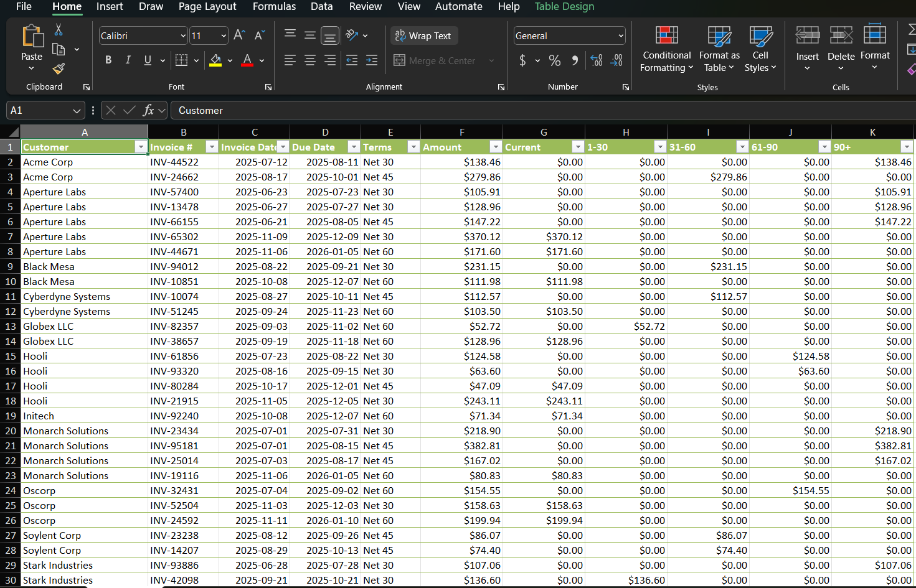Apply percent style
This screenshot has height=588, width=916.
click(x=555, y=60)
